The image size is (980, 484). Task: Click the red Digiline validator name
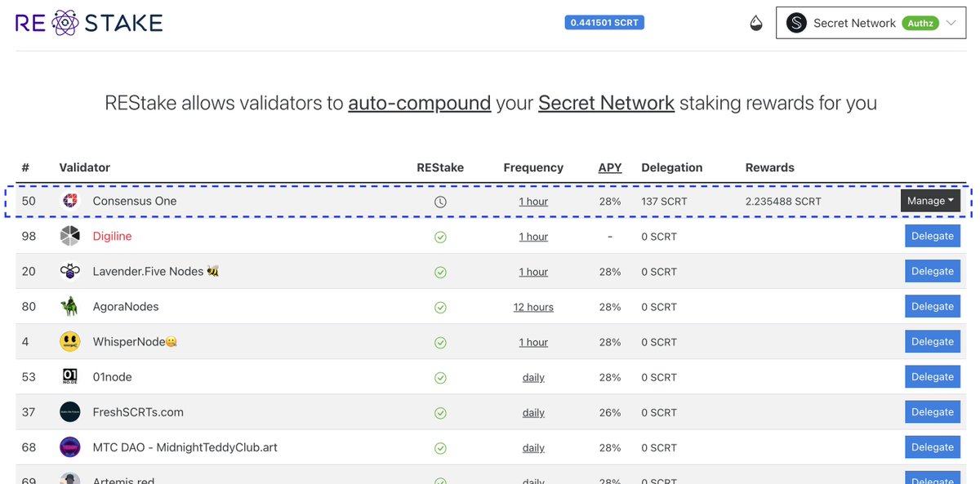(x=112, y=236)
